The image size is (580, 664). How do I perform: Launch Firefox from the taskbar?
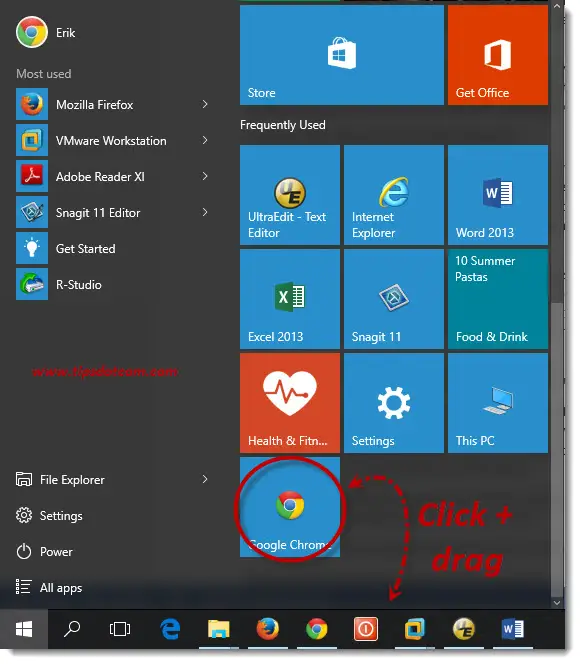[x=268, y=629]
